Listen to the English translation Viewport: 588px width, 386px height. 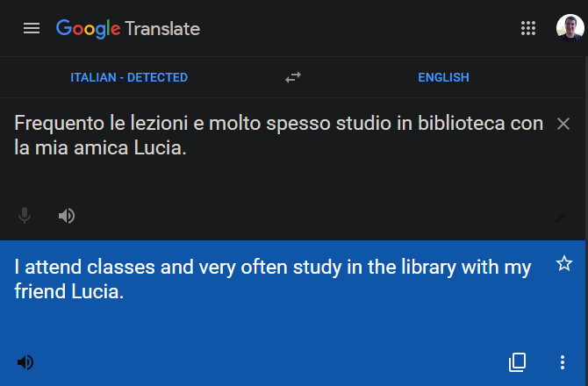[x=25, y=361]
